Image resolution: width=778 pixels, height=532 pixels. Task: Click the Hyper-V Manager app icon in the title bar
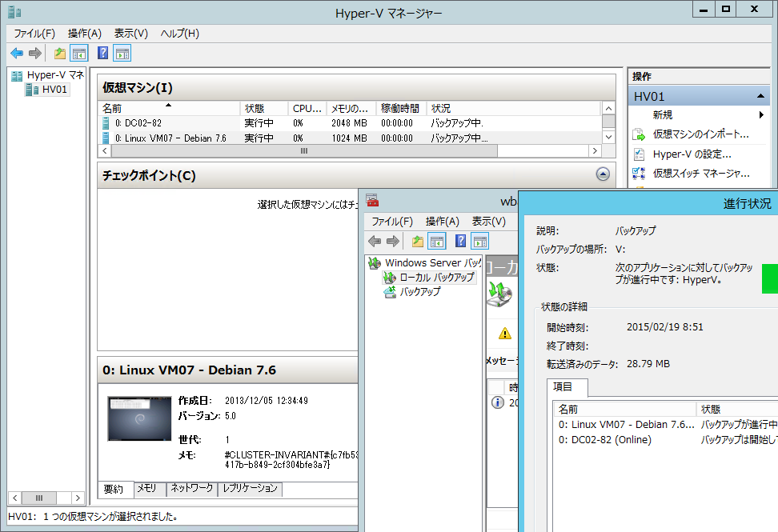pos(14,12)
